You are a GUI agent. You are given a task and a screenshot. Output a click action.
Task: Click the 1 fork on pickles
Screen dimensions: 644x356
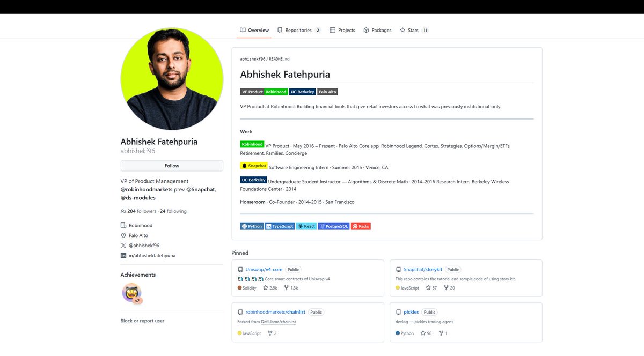pos(443,333)
